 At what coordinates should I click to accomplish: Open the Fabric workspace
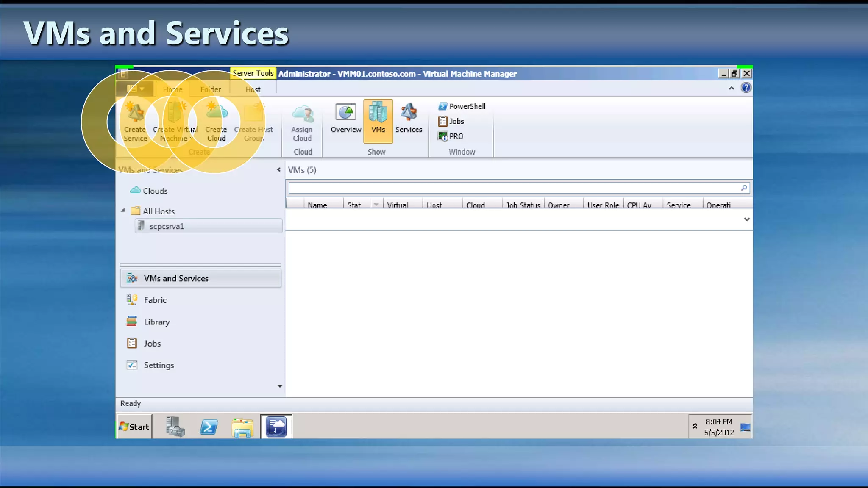[200, 300]
